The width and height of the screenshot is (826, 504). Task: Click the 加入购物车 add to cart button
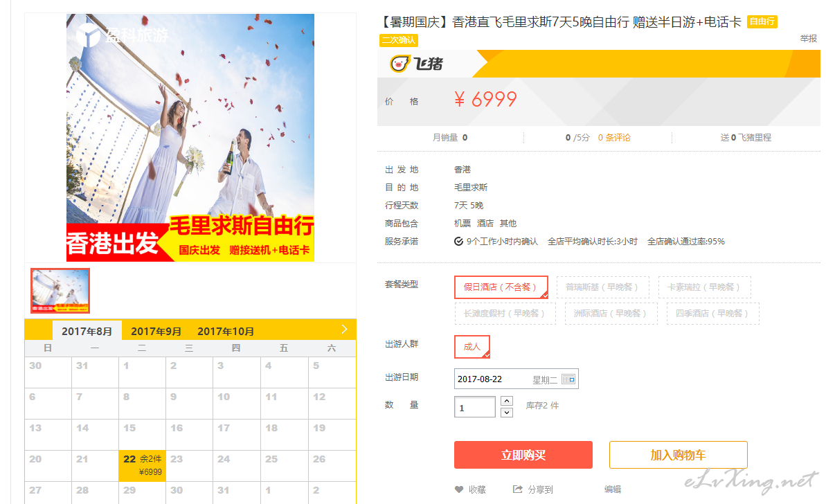coord(678,454)
